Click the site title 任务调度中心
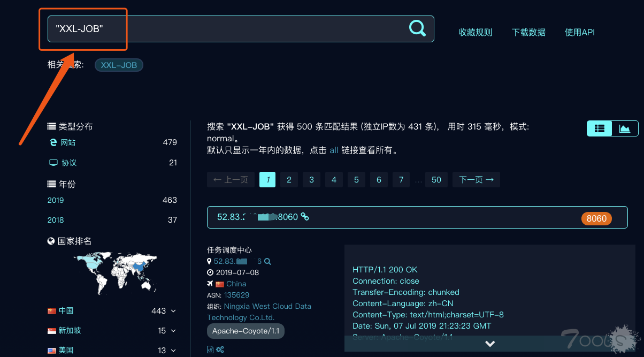644x357 pixels. [x=229, y=250]
